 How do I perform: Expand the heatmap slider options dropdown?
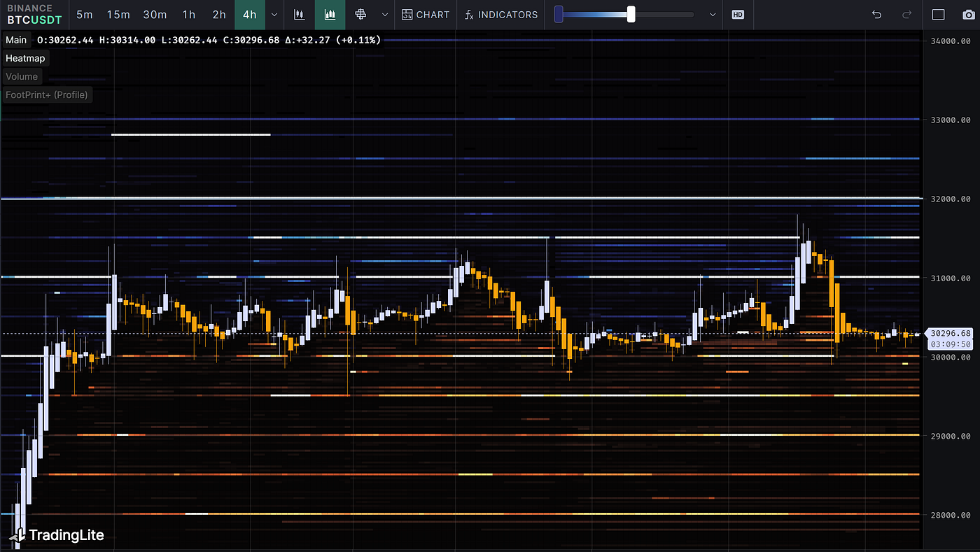click(713, 15)
